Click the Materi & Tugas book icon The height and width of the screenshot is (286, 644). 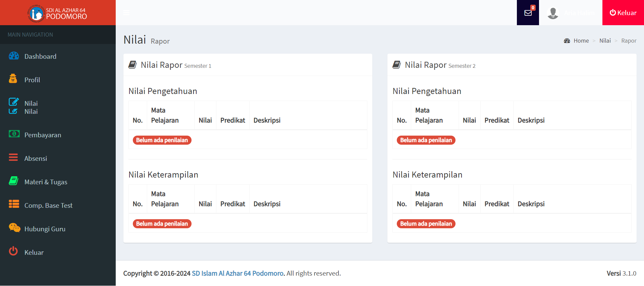pyautogui.click(x=13, y=181)
